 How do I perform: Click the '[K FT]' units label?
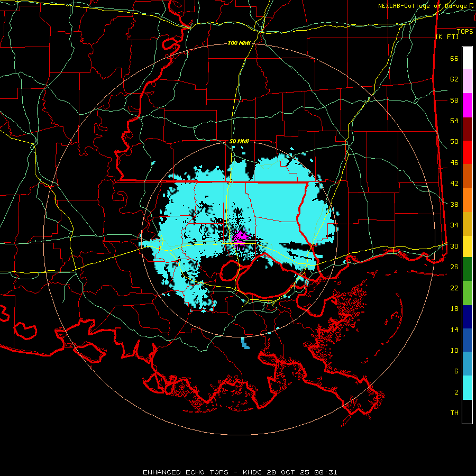[447, 36]
